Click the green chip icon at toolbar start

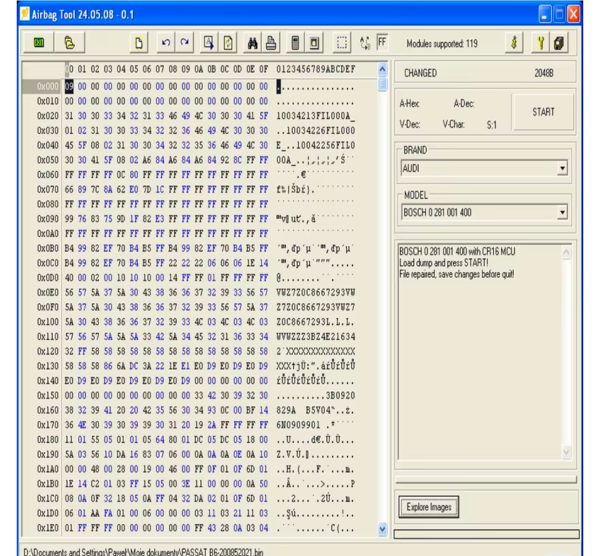(x=39, y=44)
